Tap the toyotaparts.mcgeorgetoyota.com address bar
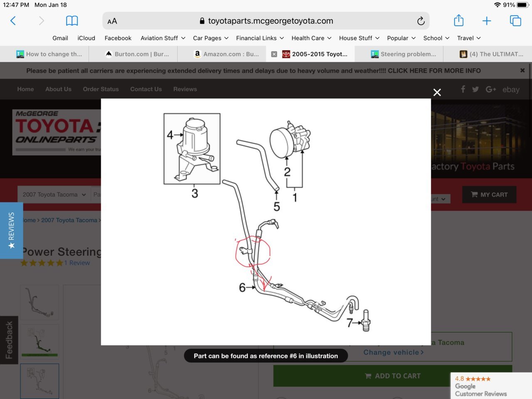 click(x=266, y=21)
